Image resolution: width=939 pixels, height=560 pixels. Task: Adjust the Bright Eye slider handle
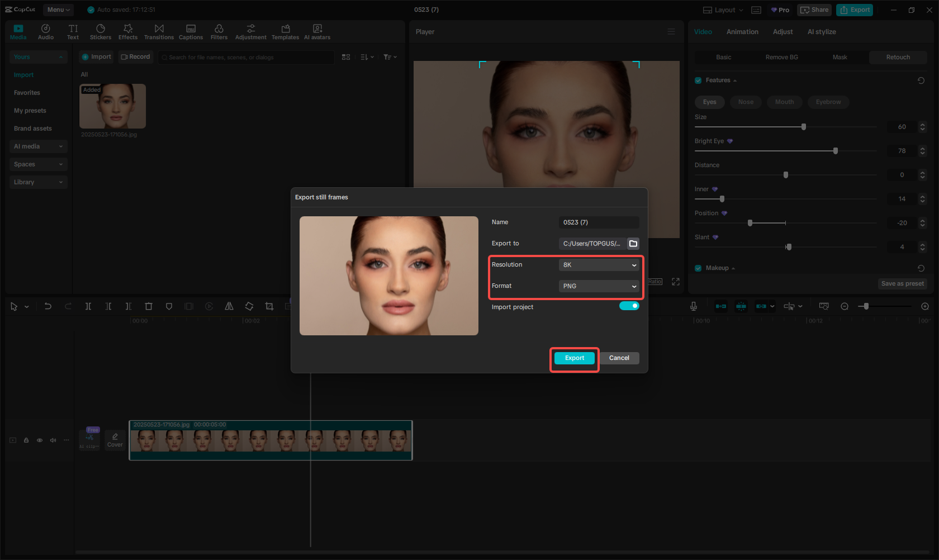coord(836,151)
